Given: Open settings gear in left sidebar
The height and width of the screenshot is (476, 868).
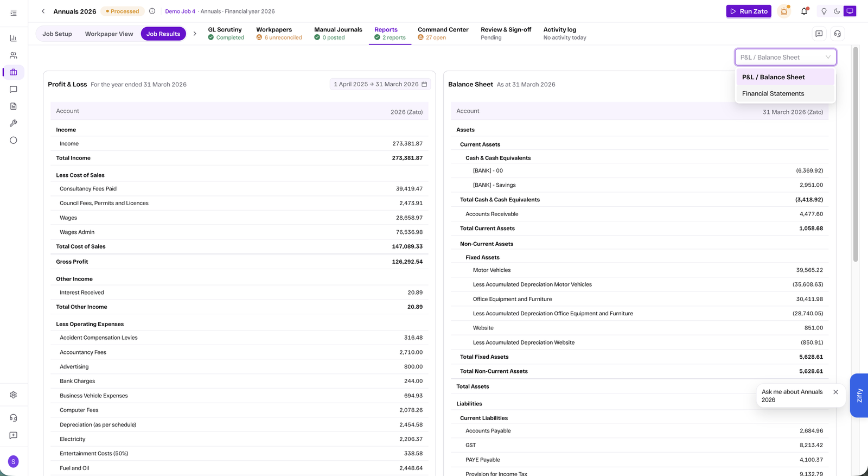Looking at the screenshot, I should 14,395.
